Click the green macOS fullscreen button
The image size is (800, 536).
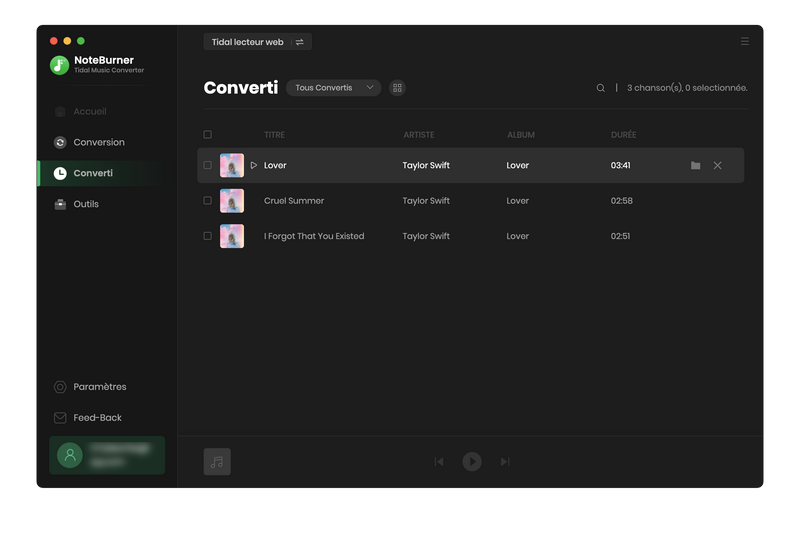81,41
